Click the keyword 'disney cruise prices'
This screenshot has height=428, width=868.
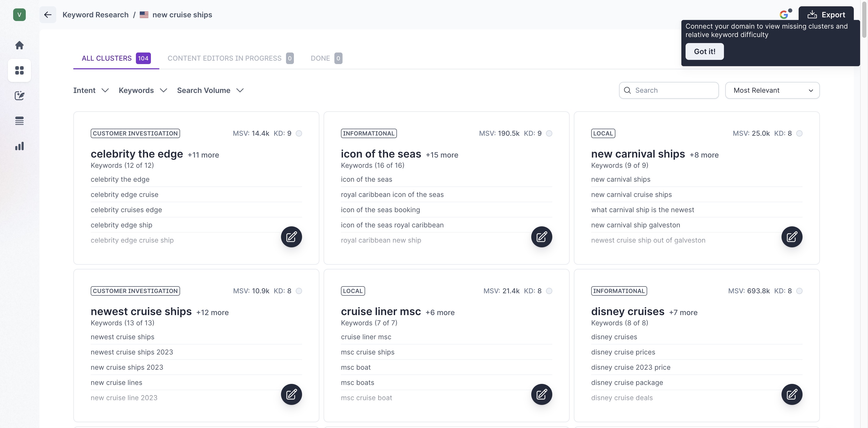623,352
